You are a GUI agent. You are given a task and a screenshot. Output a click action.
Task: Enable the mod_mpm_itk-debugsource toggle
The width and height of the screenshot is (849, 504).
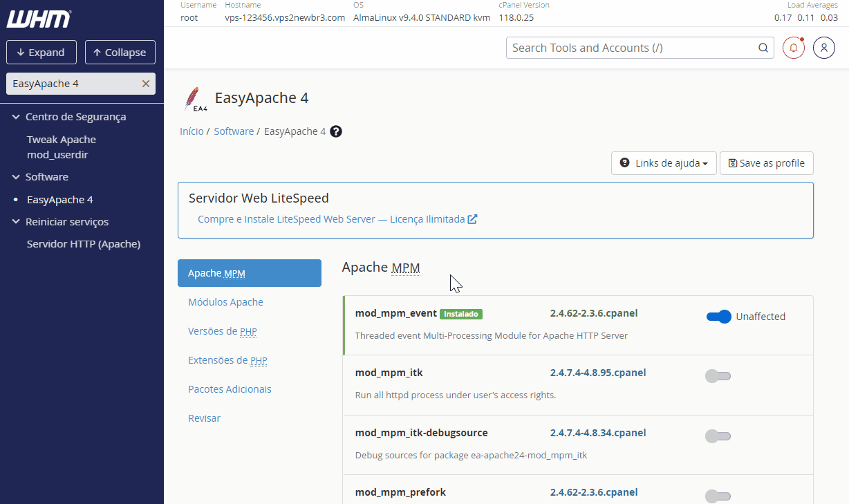(x=718, y=436)
